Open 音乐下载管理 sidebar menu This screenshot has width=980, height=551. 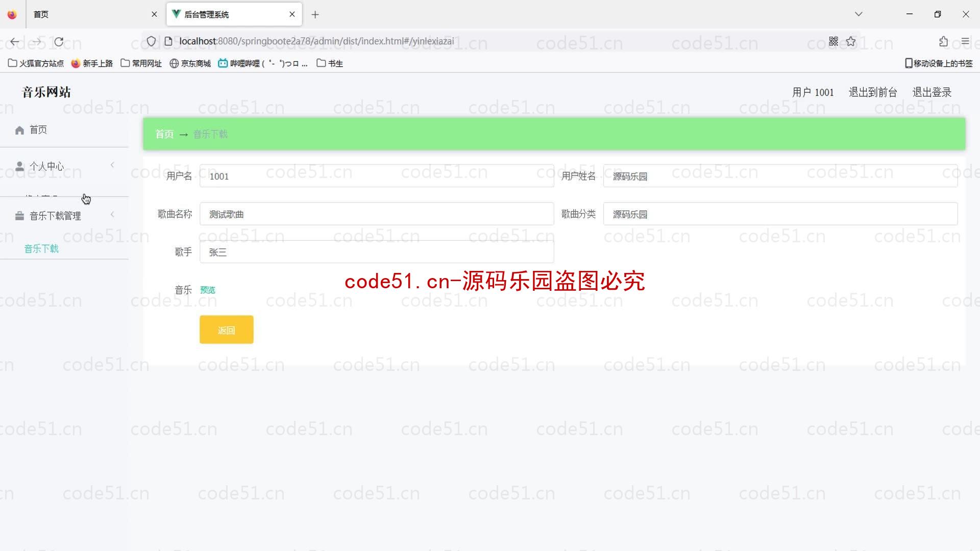tap(64, 216)
